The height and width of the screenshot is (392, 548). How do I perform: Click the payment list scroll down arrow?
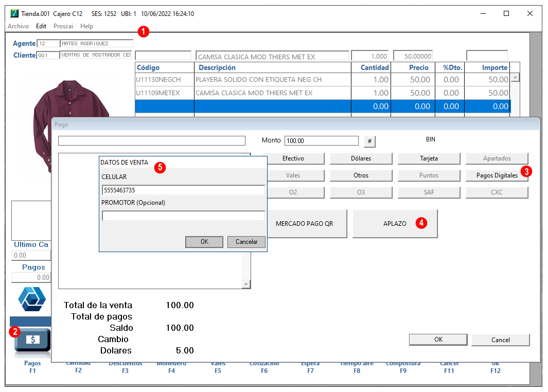(246, 284)
